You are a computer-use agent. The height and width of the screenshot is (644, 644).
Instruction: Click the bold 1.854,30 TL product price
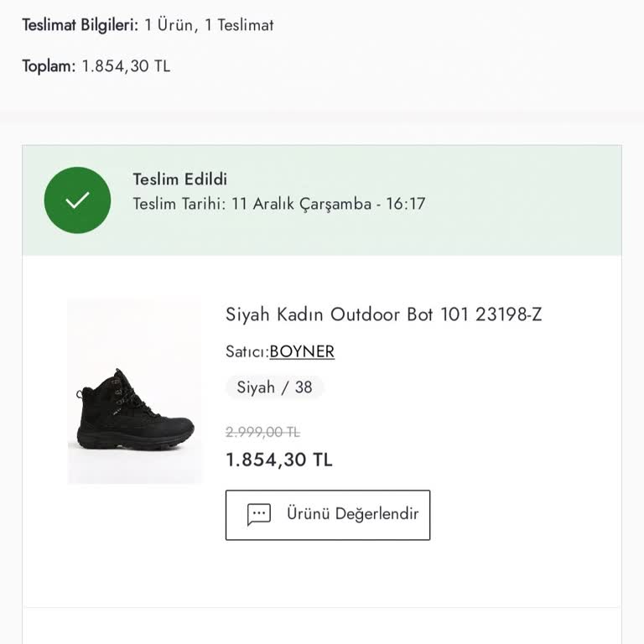[x=279, y=460]
